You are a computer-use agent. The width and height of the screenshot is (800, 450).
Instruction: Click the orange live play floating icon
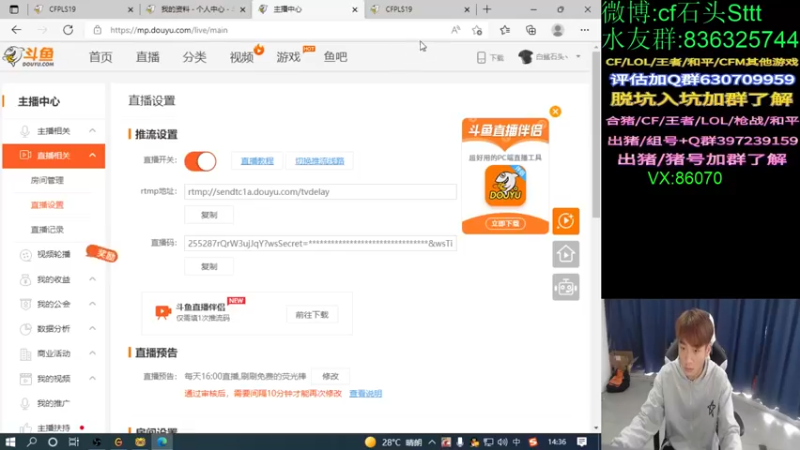pos(566,221)
